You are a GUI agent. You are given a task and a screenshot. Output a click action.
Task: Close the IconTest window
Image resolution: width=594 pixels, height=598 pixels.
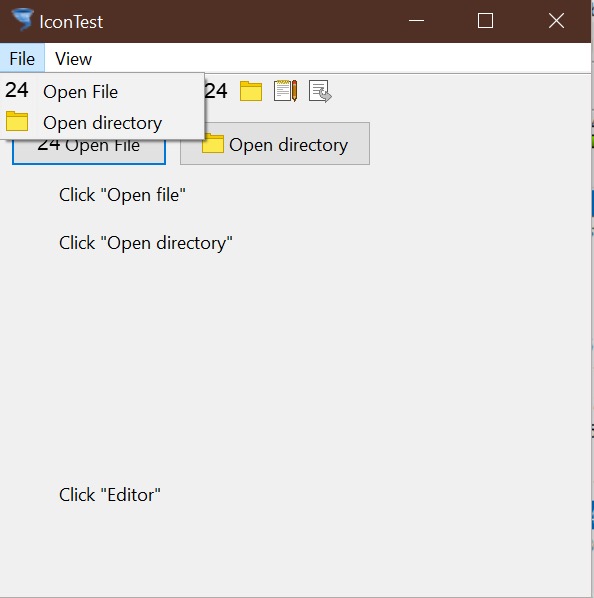[x=556, y=21]
